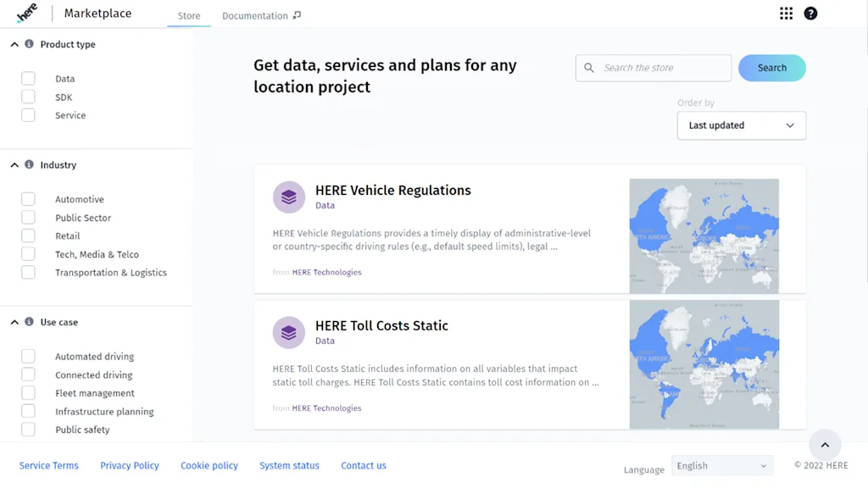Check the Data product type checkbox
The width and height of the screenshot is (868, 488).
(28, 79)
